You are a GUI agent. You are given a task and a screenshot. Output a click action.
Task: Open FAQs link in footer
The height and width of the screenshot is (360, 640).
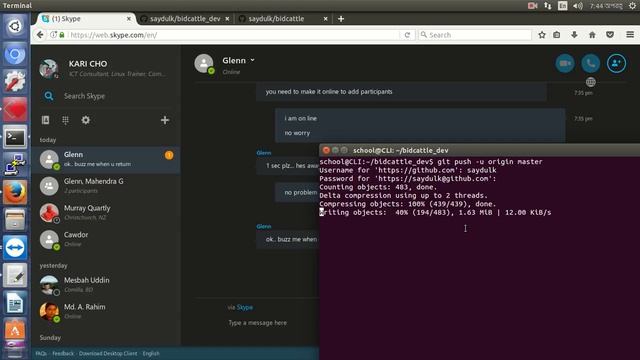click(41, 353)
